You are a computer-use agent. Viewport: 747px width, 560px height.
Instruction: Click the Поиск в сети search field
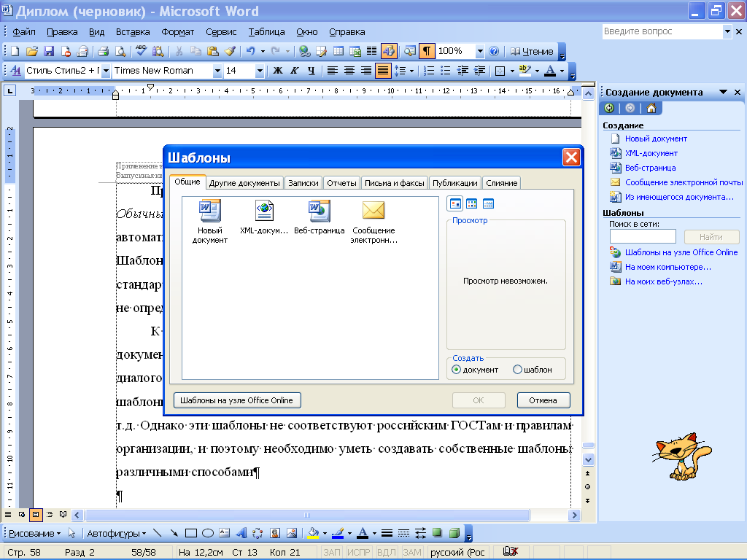pyautogui.click(x=643, y=236)
